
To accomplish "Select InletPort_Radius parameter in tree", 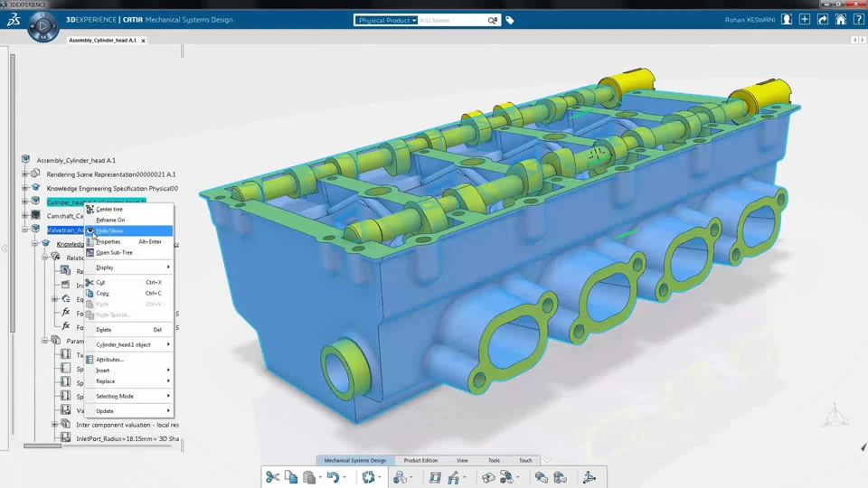I will pos(127,439).
